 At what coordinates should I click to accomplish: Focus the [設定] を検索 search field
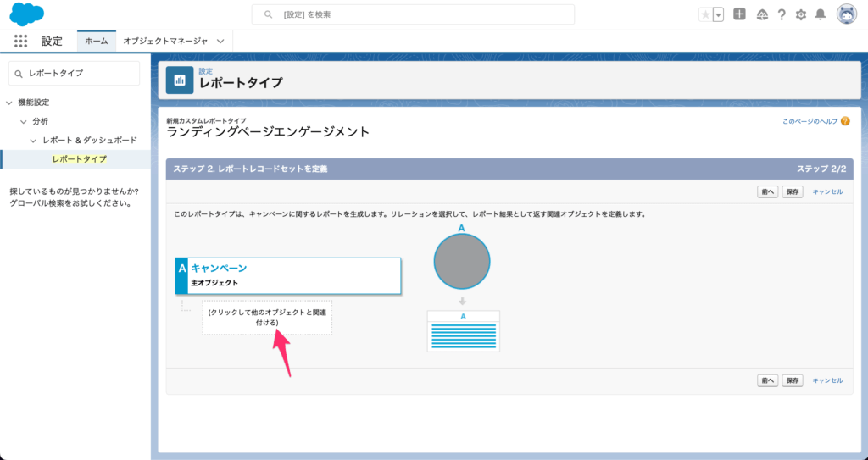pyautogui.click(x=413, y=15)
